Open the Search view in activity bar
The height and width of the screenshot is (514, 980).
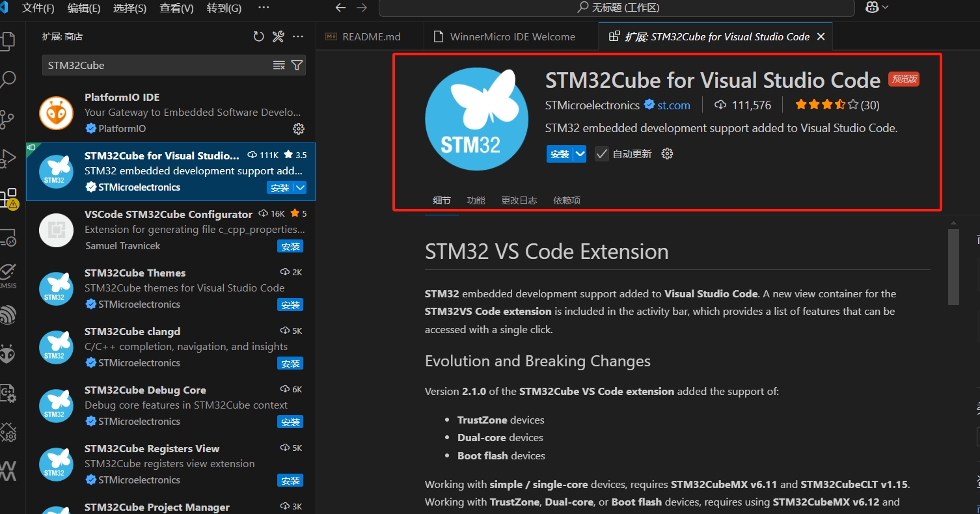[x=8, y=80]
